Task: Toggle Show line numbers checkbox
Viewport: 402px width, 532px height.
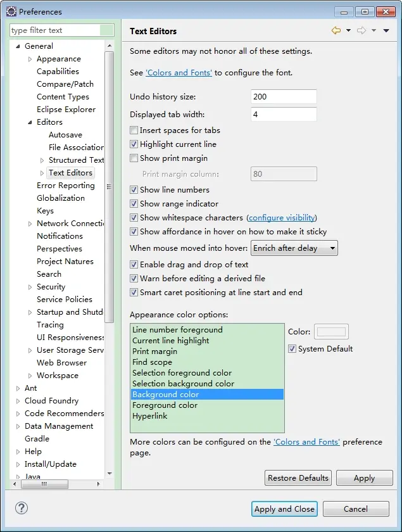Action: pyautogui.click(x=134, y=189)
